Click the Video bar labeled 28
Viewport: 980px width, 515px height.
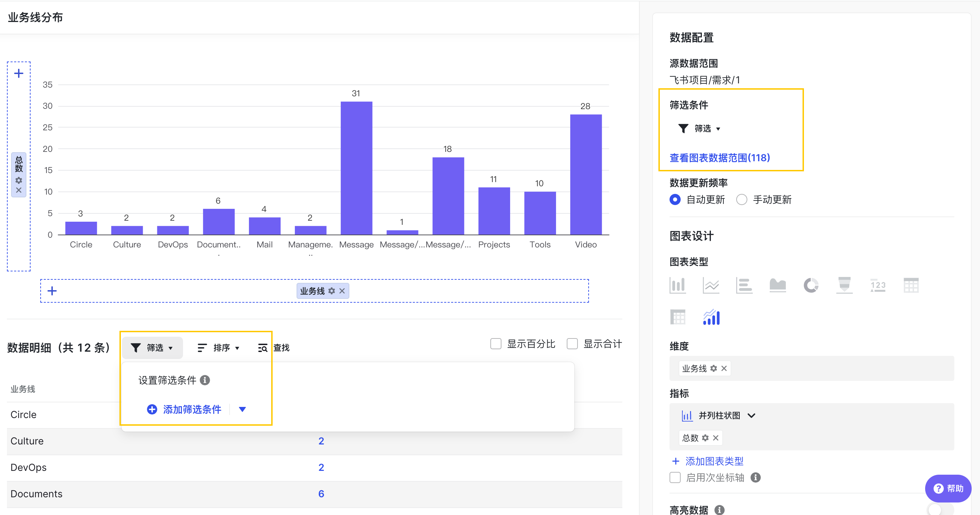(586, 175)
